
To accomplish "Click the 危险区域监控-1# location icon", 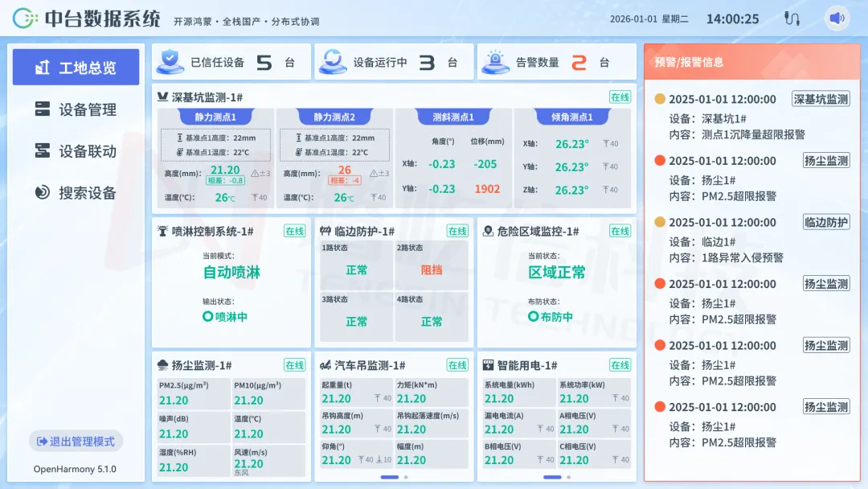I will 488,231.
